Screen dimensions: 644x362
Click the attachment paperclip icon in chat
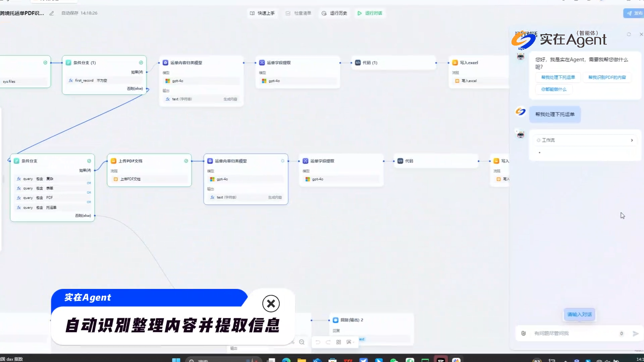point(523,334)
